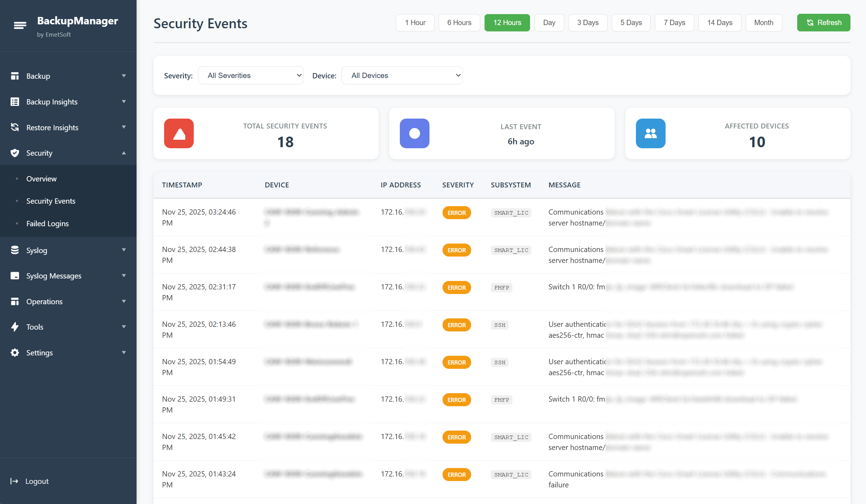Viewport: 866px width, 504px height.
Task: Click the ERROR badge in the 01:49:31 row
Action: (457, 400)
